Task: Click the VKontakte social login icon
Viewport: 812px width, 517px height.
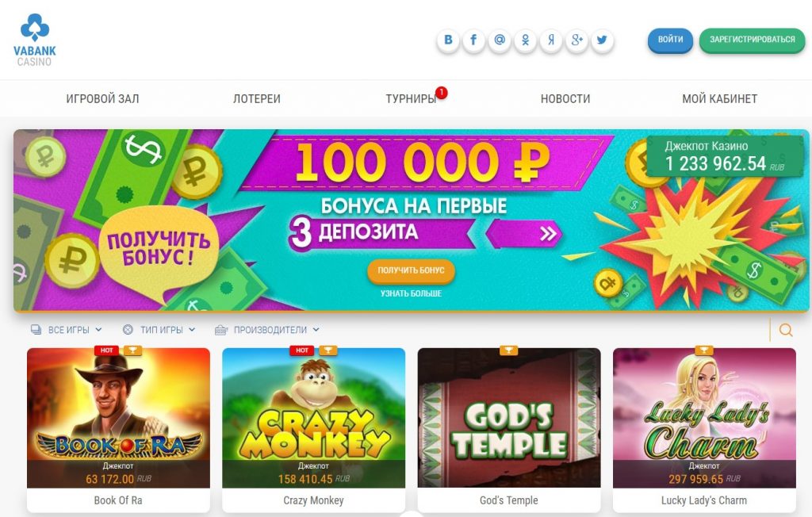Action: pos(449,40)
